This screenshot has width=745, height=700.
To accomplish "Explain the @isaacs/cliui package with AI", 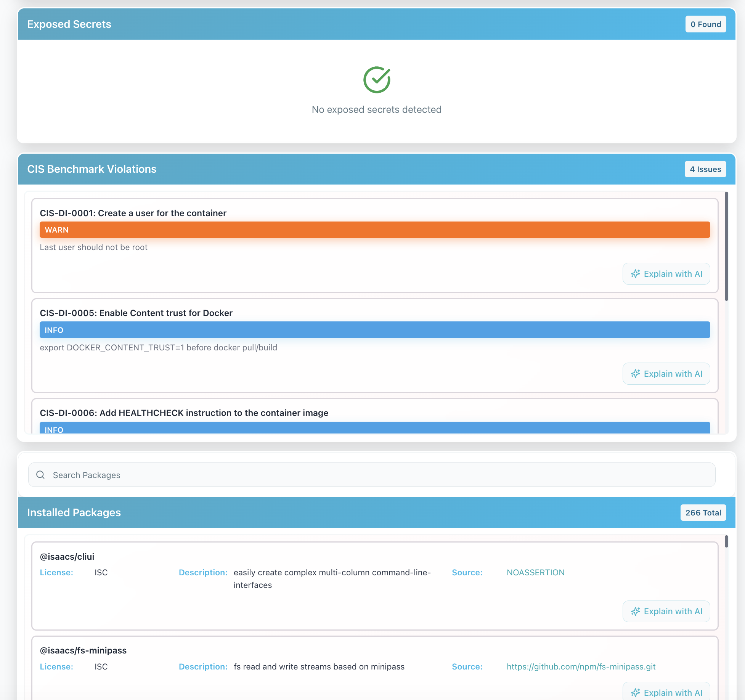I will coord(666,611).
